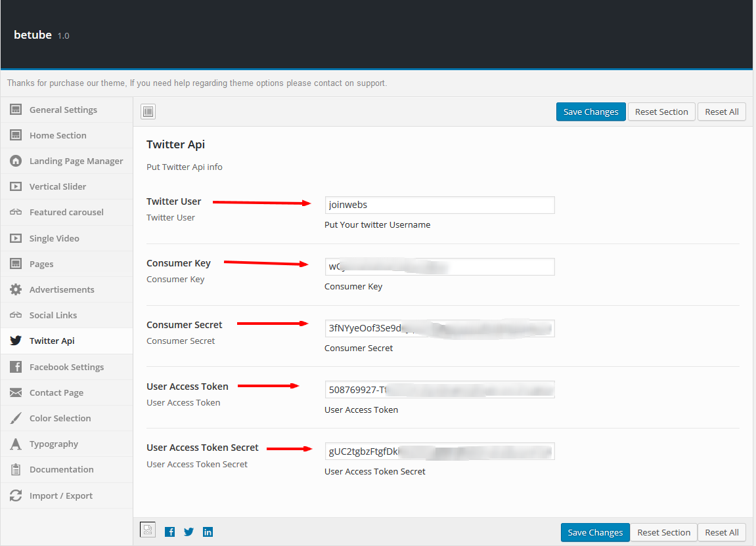756x546 pixels.
Task: Select the Typography letter-A icon
Action: tap(16, 444)
